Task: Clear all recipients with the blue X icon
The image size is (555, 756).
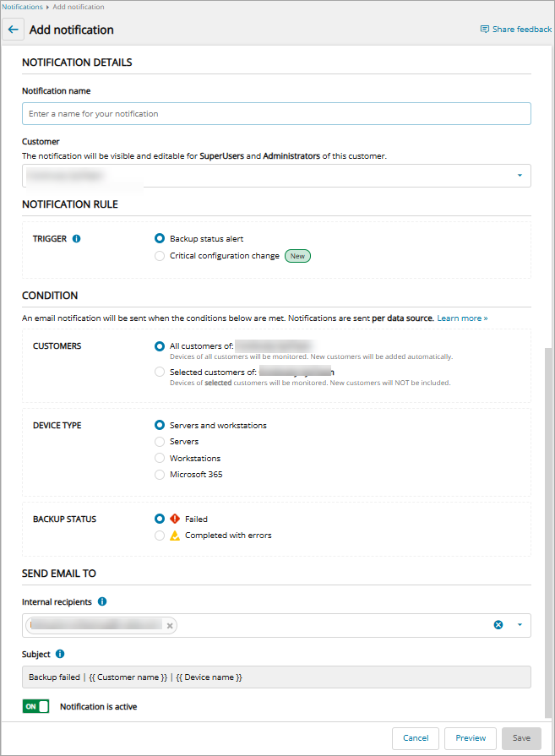Action: [498, 625]
